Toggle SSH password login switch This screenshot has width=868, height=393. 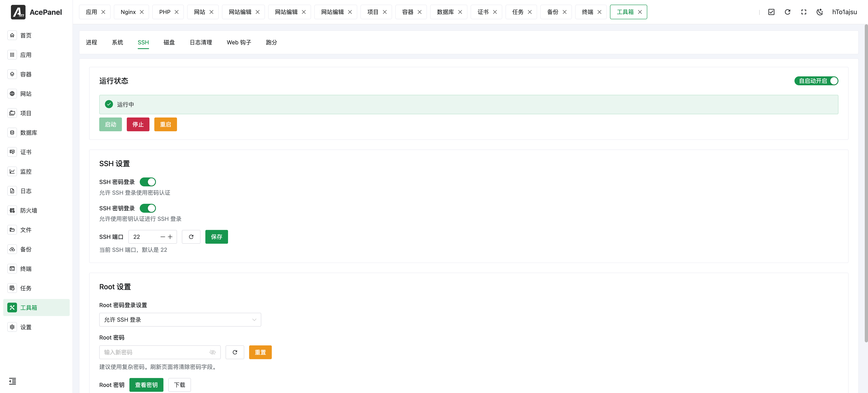tap(148, 182)
